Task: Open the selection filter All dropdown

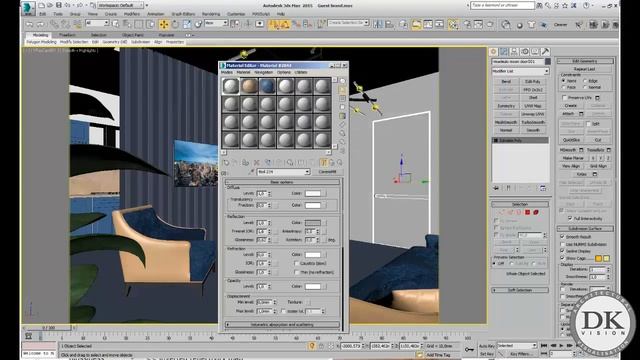Action: click(97, 24)
